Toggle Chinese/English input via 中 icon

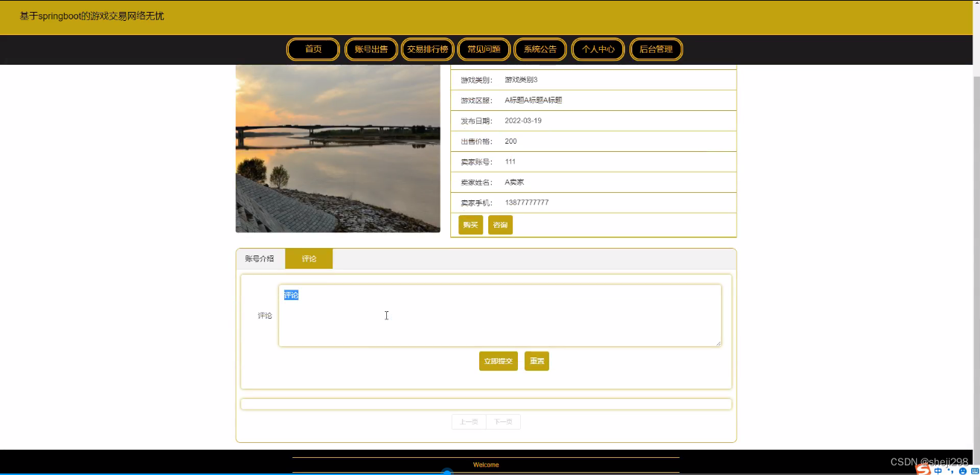click(937, 470)
